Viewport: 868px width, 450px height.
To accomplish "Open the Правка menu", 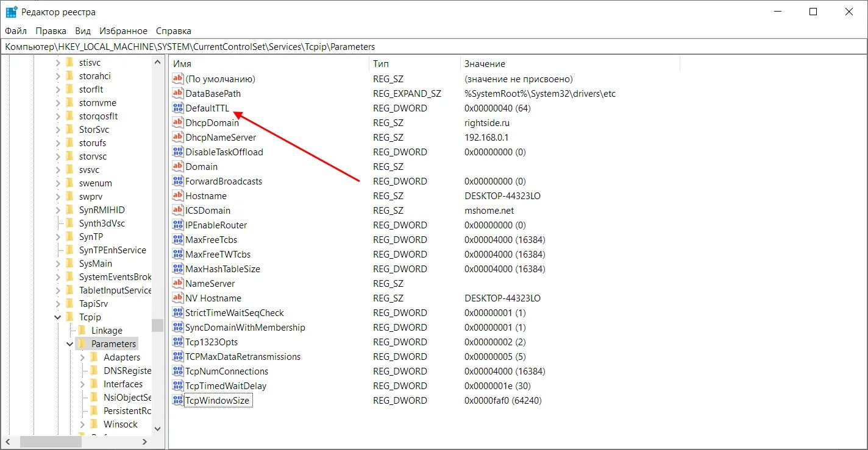I will coord(51,31).
